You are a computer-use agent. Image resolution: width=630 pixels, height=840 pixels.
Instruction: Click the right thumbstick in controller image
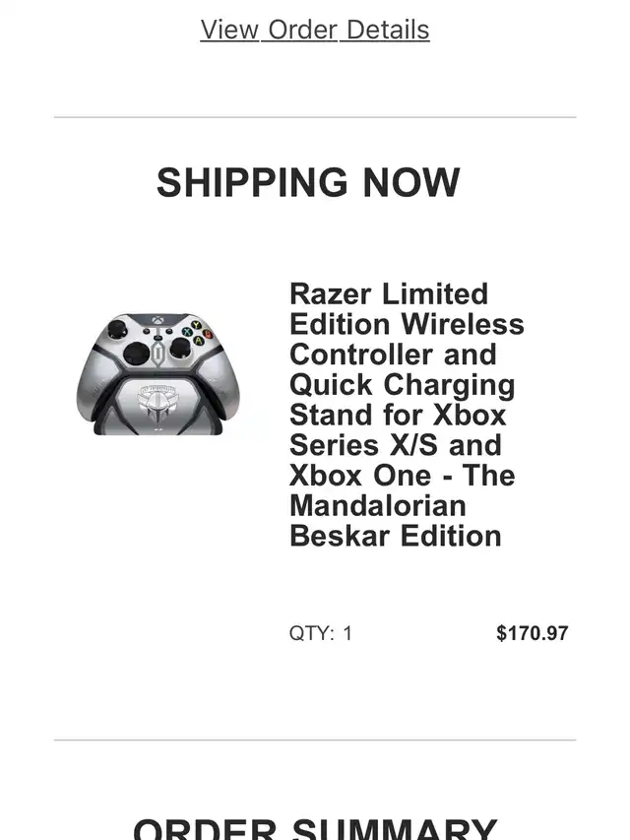179,349
